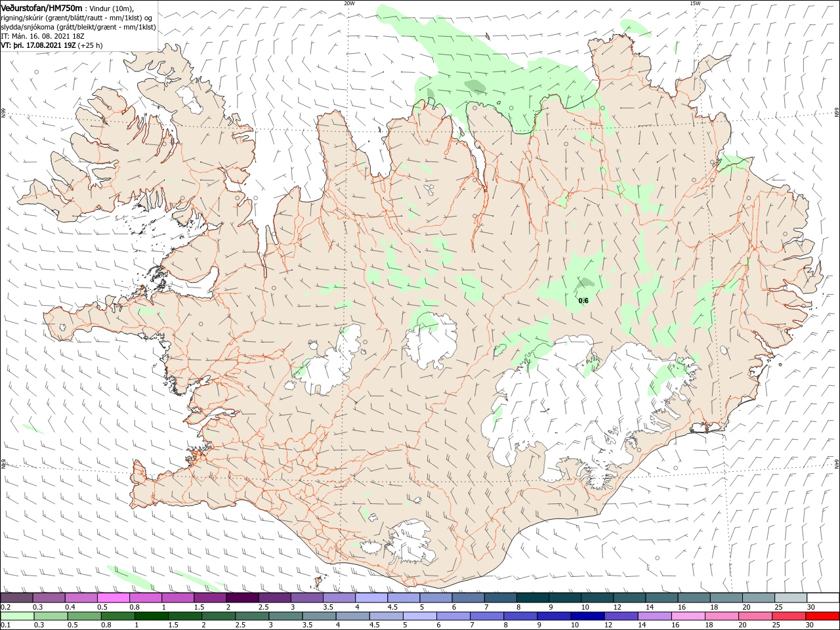Click the 66N latitude label on right edge
Screen dimensions: 840x630
pyautogui.click(x=837, y=113)
